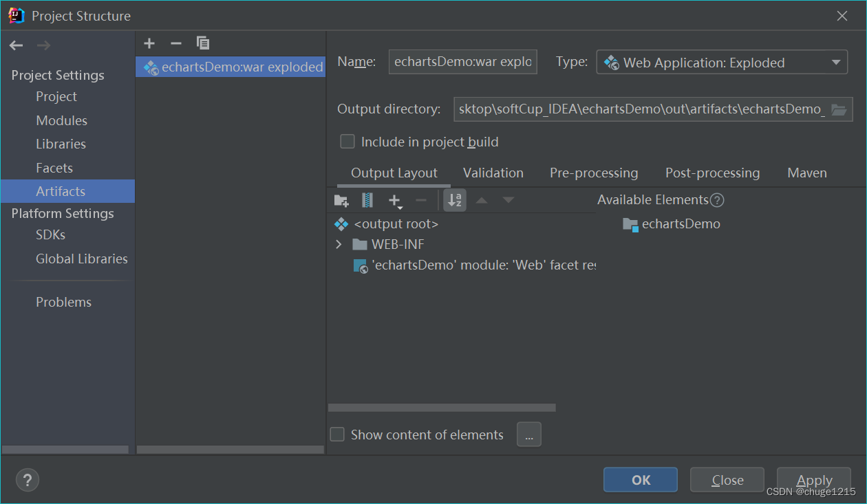Switch to Maven tab
867x504 pixels.
(807, 173)
